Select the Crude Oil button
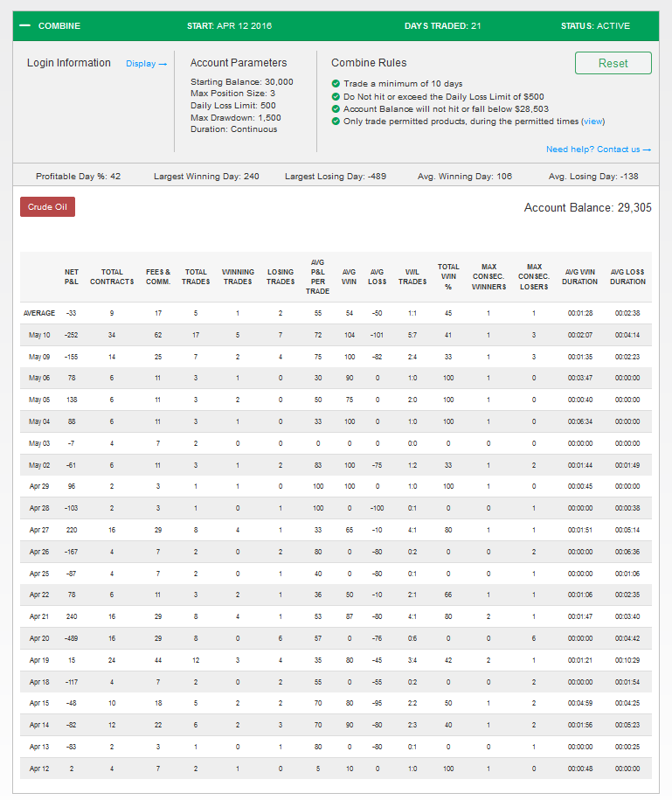This screenshot has width=672, height=800. coord(47,206)
